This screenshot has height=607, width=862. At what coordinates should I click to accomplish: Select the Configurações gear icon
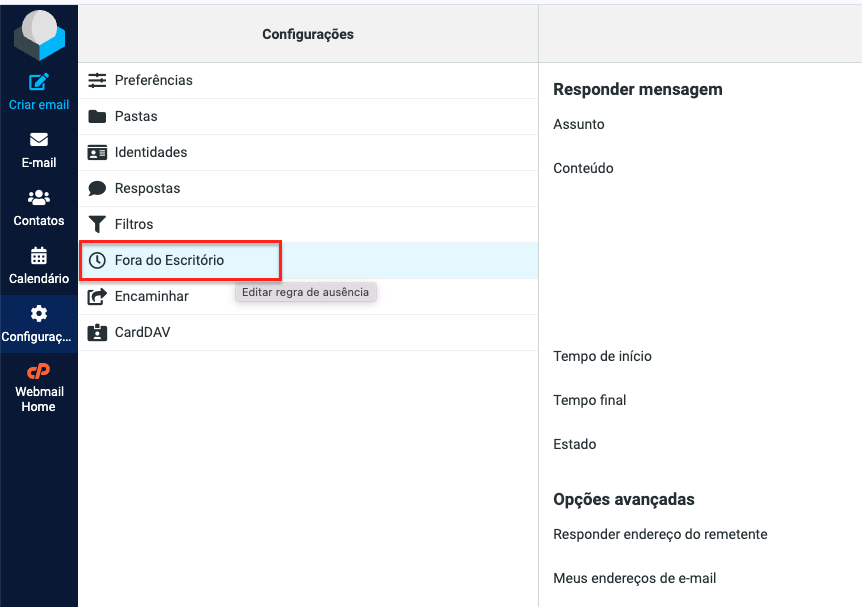coord(39,314)
